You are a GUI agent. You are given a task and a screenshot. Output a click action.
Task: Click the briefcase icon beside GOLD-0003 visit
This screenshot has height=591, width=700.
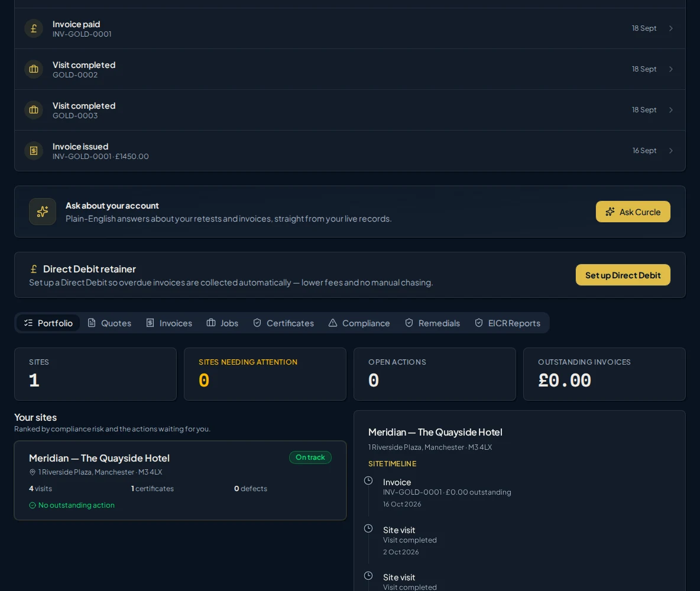(34, 110)
